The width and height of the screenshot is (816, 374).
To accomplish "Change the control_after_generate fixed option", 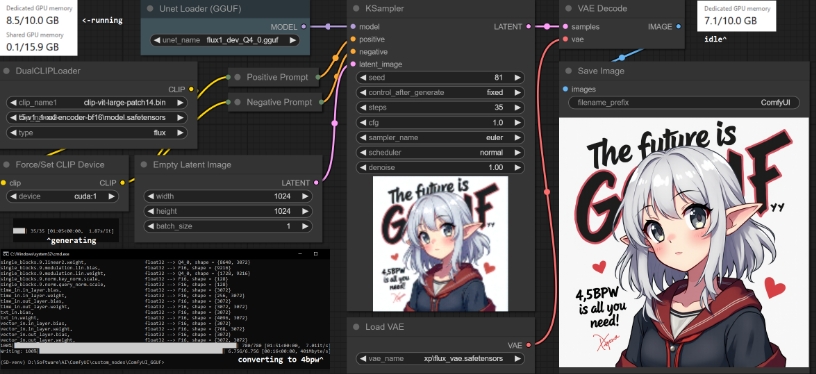I will 440,93.
